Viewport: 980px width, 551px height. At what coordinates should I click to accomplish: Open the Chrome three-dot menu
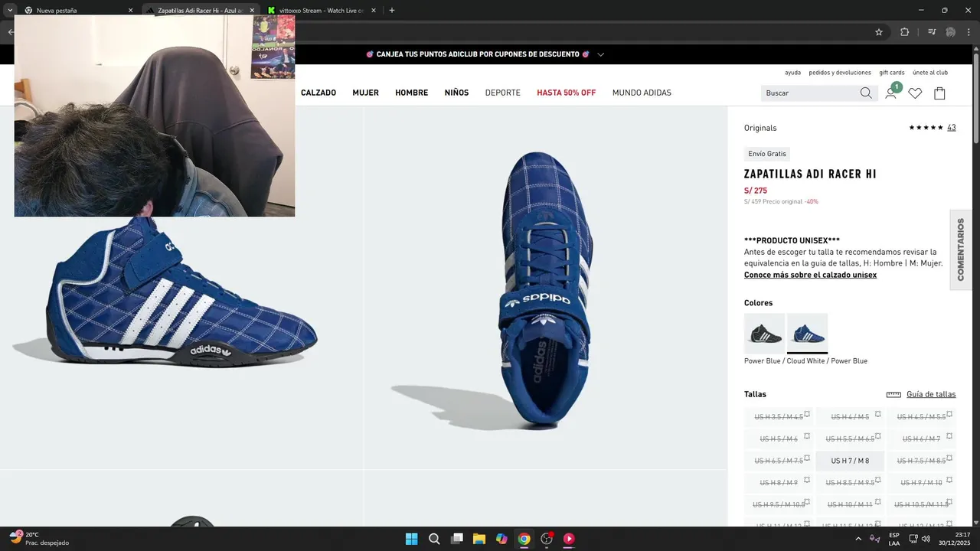pos(970,32)
